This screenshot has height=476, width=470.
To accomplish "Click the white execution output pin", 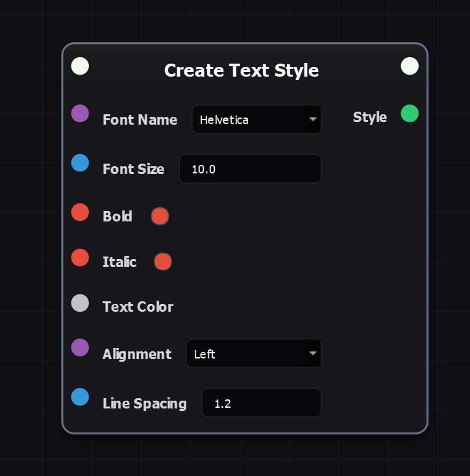I will [x=410, y=66].
